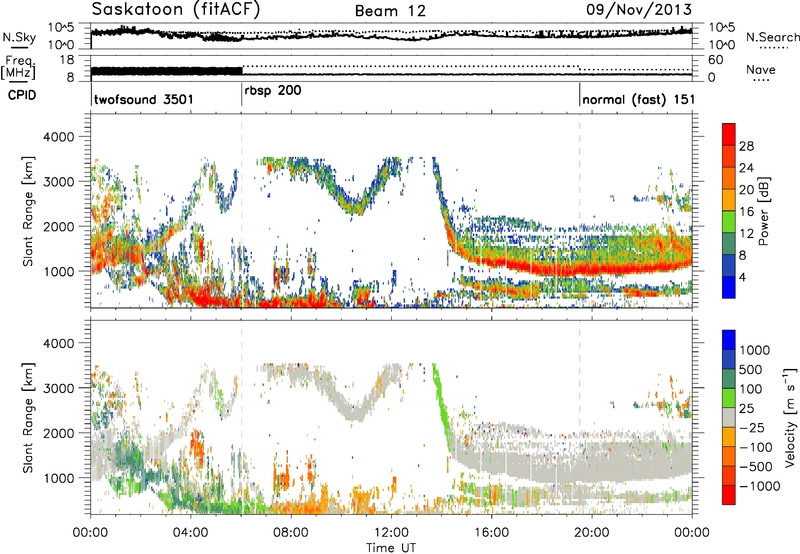Click the dotted line sample under "N.Search"

pos(773,48)
